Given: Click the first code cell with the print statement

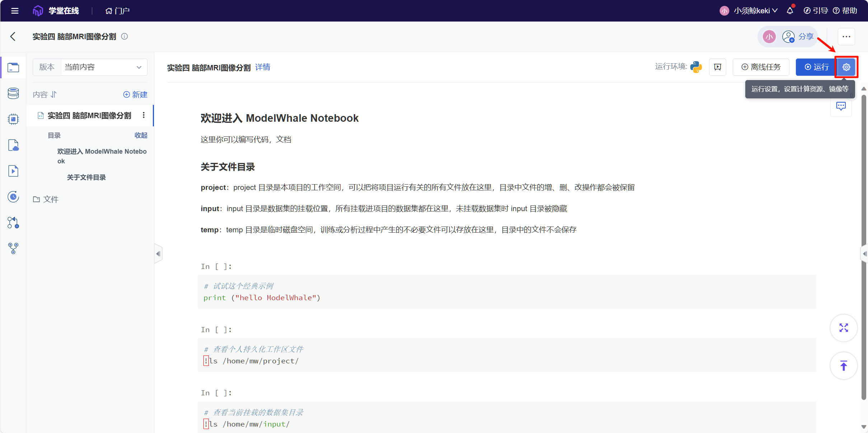Looking at the screenshot, I should [506, 292].
